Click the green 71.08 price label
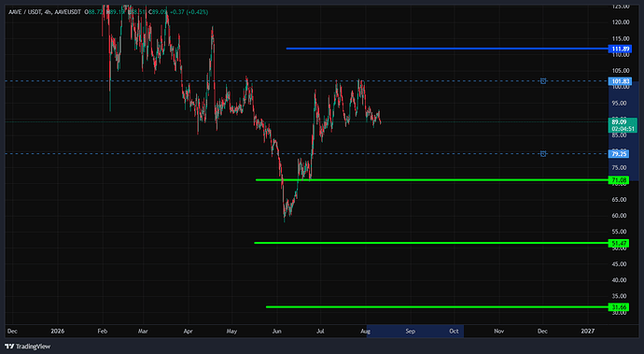This screenshot has width=644, height=354. point(619,180)
